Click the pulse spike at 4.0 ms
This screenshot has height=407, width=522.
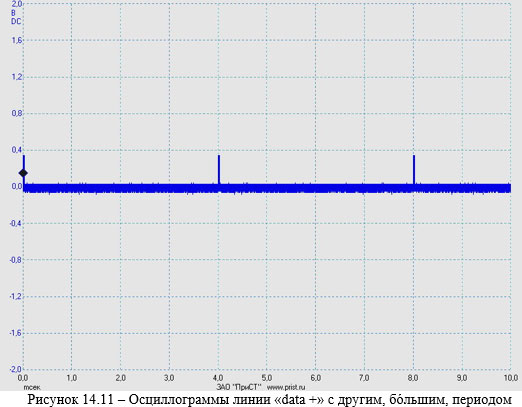(x=219, y=169)
